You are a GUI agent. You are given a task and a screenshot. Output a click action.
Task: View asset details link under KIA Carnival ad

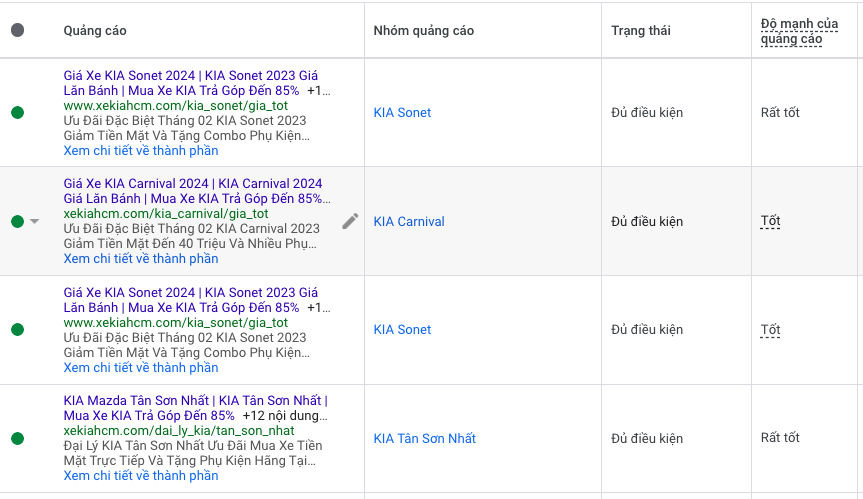coord(140,259)
